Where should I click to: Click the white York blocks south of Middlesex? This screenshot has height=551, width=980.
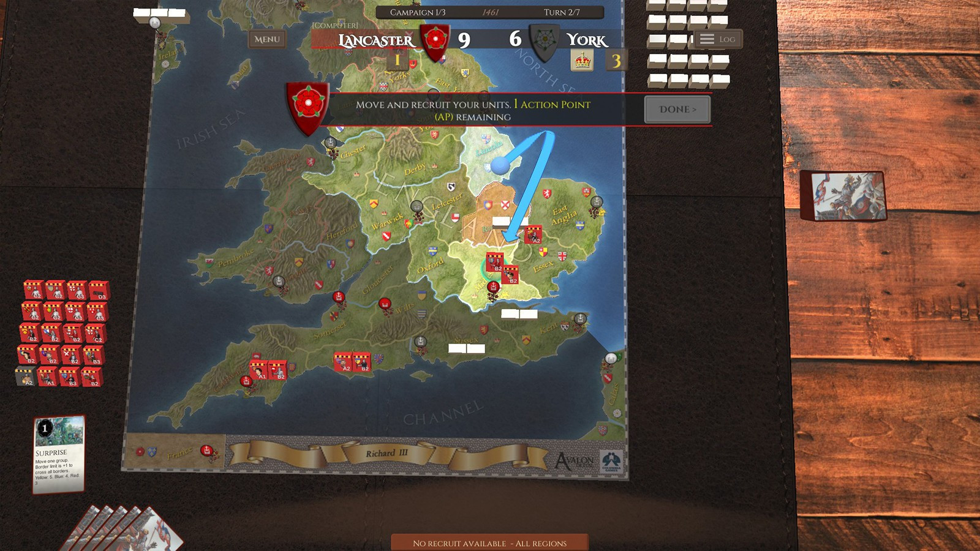(x=519, y=314)
